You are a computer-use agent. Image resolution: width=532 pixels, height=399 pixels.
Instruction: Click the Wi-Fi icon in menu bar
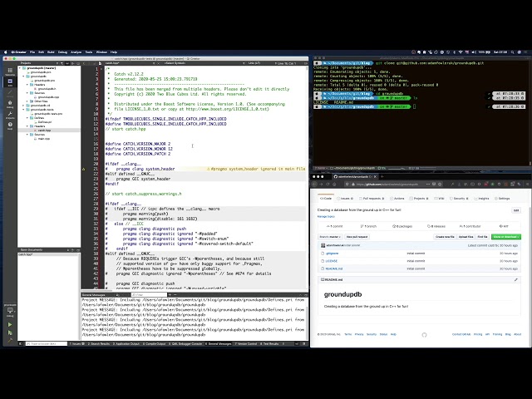click(461, 52)
